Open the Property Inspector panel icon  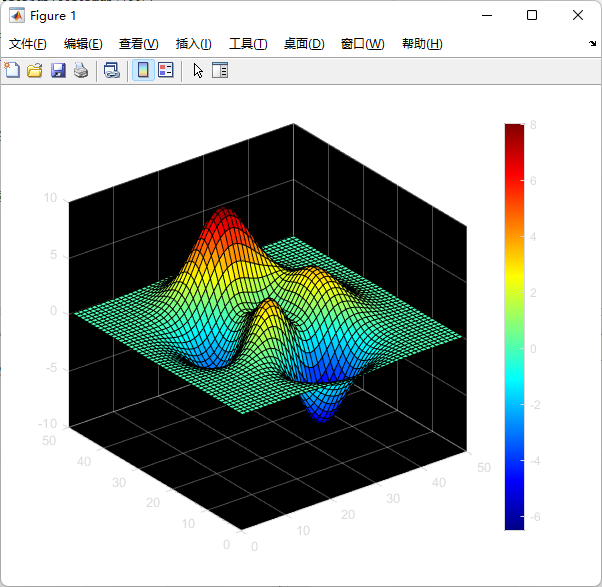point(220,70)
